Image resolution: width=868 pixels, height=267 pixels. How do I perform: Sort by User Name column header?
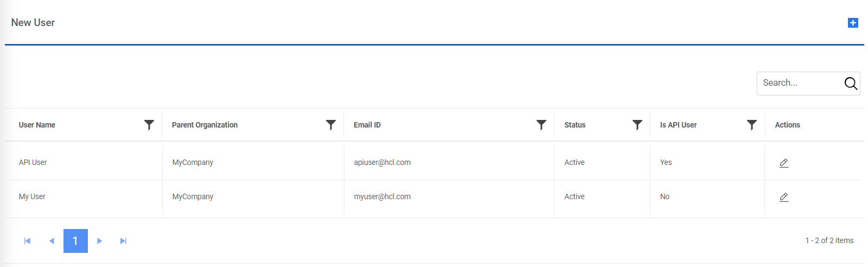point(37,125)
